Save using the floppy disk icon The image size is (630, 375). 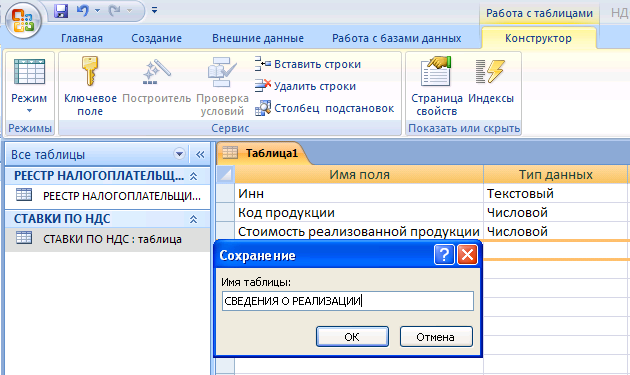[x=61, y=11]
